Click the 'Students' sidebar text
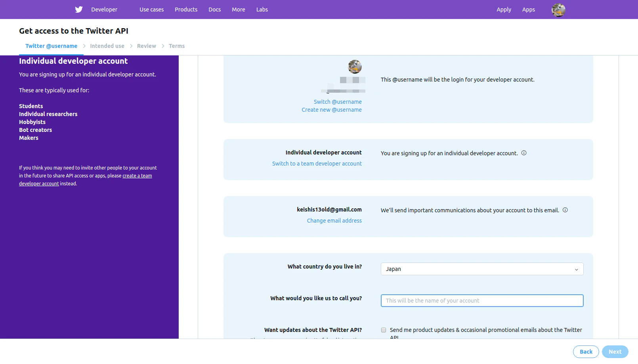This screenshot has width=638, height=364. (x=31, y=106)
